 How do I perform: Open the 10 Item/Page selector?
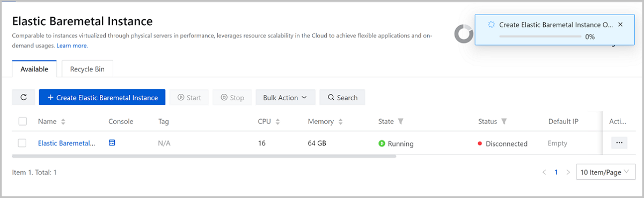606,172
